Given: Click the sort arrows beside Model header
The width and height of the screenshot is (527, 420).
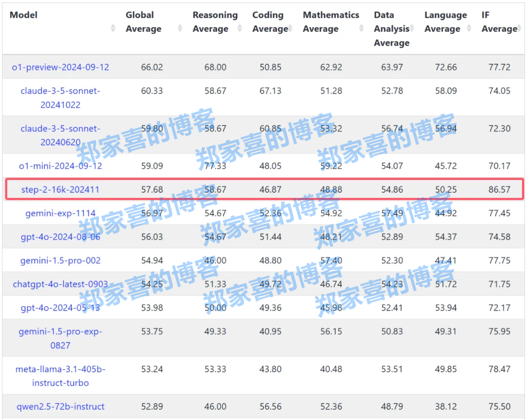Looking at the screenshot, I should 113,28.
